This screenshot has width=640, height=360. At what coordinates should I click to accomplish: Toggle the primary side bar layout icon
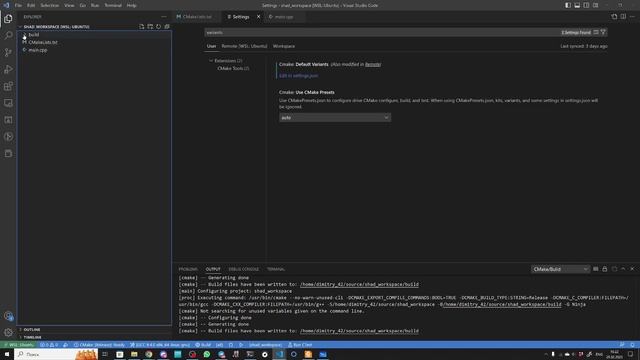[568, 5]
